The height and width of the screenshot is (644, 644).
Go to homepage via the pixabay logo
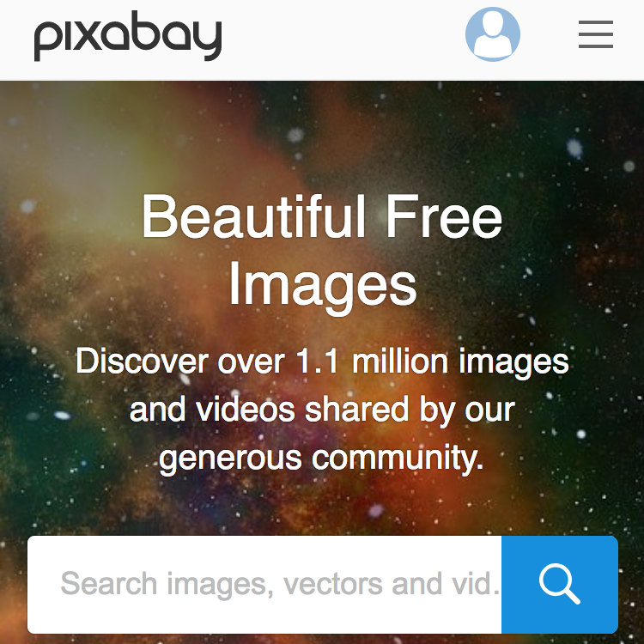(128, 36)
